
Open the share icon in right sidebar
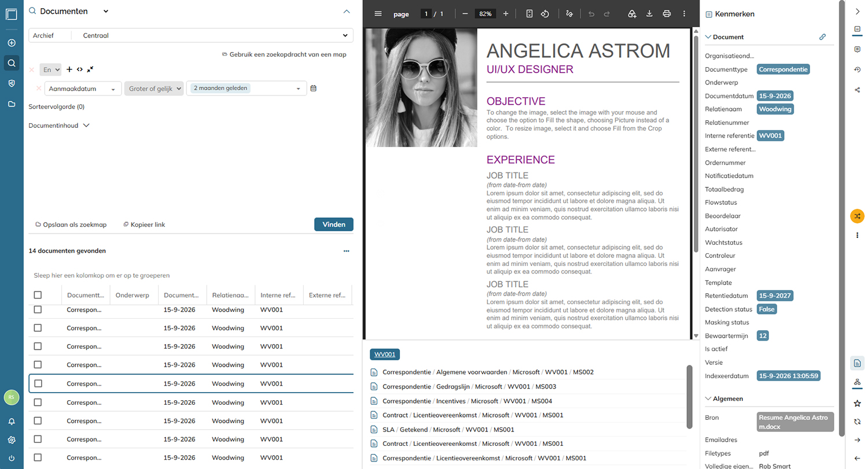click(857, 90)
